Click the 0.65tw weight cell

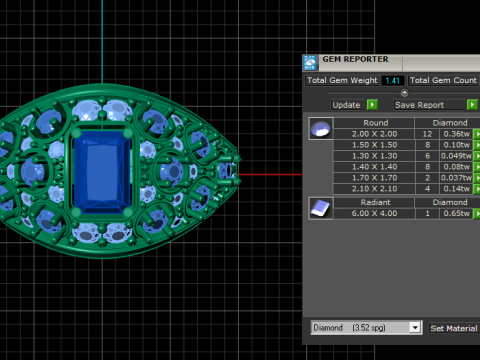(456, 213)
